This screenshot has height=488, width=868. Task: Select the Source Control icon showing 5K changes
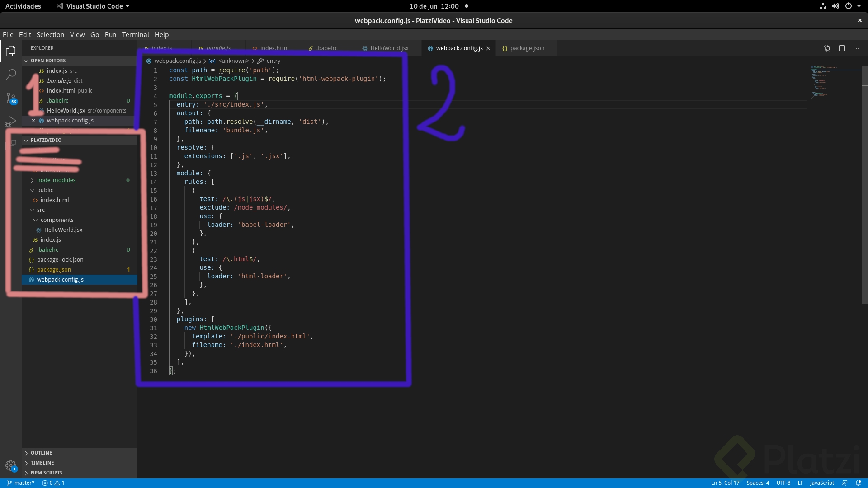(10, 97)
